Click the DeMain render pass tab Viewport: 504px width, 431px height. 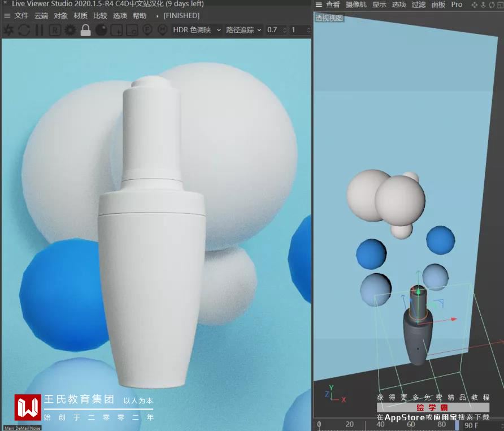click(22, 428)
